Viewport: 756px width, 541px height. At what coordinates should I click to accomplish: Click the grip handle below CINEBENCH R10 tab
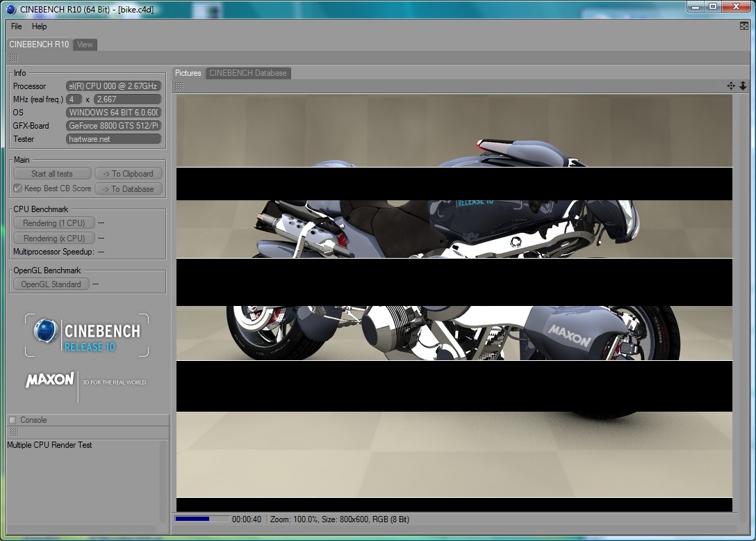click(14, 58)
